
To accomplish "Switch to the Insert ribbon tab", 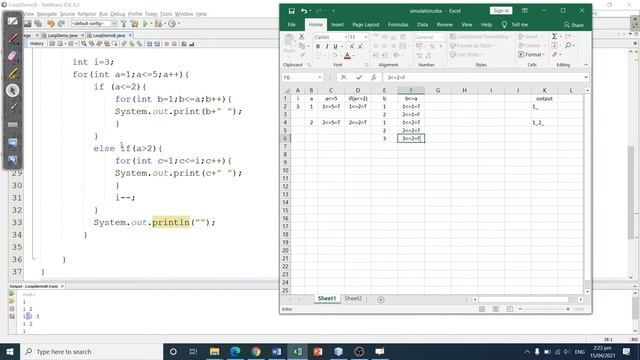I will (x=337, y=25).
